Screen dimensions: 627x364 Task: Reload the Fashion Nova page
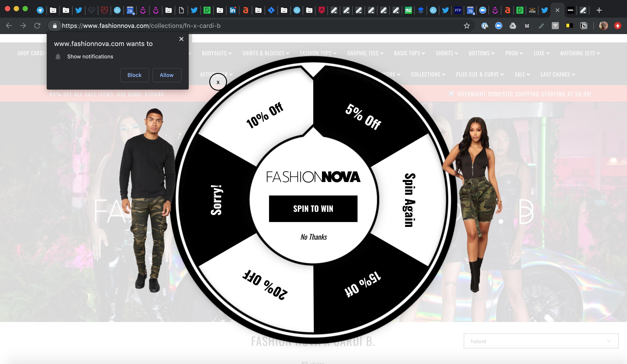[x=37, y=26]
